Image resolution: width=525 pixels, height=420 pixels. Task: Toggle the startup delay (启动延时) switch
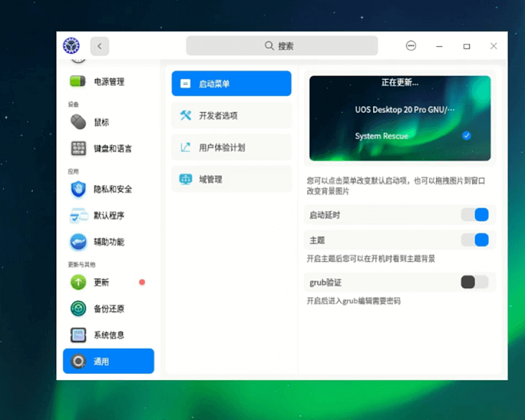[475, 215]
